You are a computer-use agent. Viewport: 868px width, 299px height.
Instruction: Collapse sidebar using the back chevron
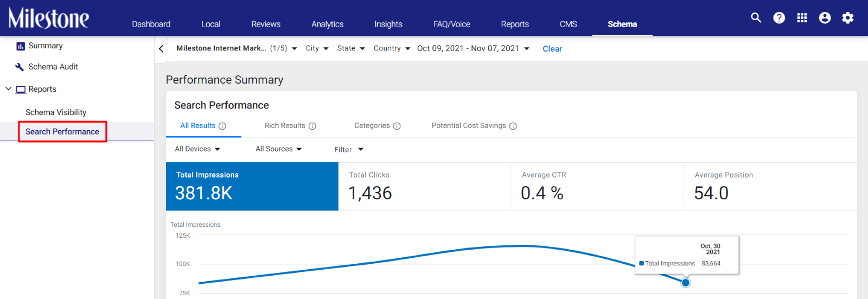[161, 49]
